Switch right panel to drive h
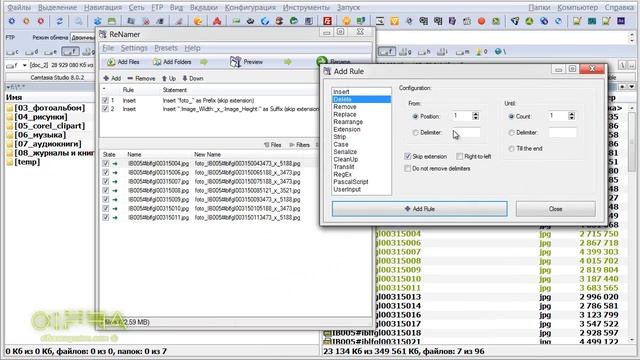The height and width of the screenshot is (360, 640). click(424, 52)
